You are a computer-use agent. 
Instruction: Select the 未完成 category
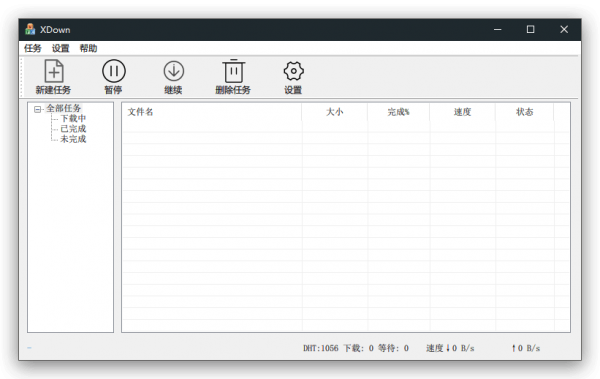click(73, 139)
